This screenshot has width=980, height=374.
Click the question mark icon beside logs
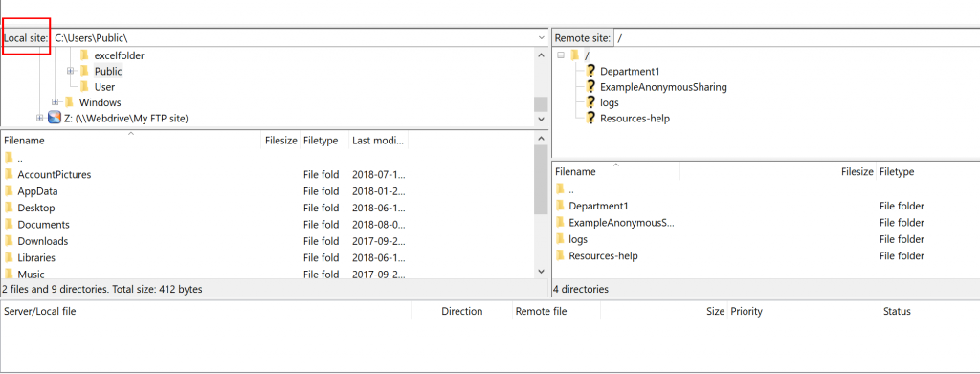click(x=590, y=102)
